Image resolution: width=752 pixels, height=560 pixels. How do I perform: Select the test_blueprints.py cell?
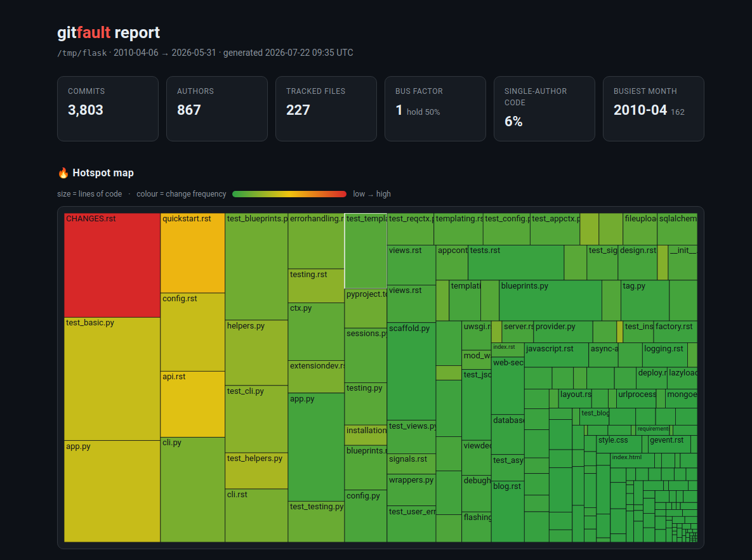pos(256,266)
